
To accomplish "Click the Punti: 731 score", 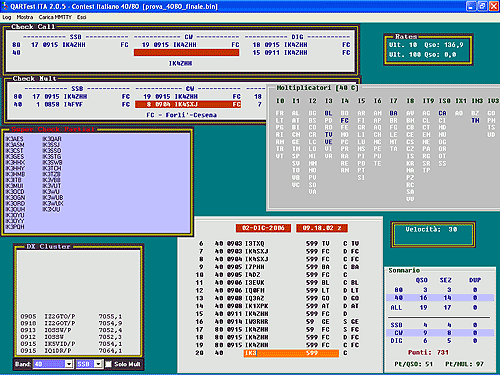I will coord(428,352).
